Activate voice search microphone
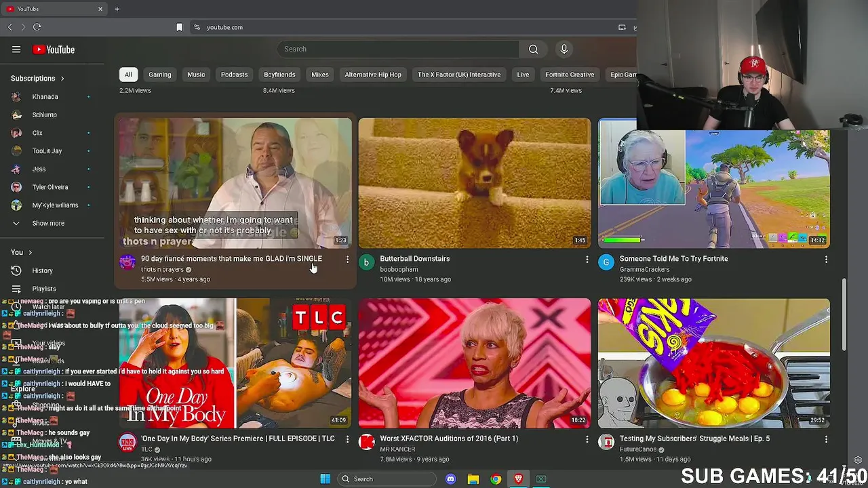The height and width of the screenshot is (488, 868). click(564, 49)
